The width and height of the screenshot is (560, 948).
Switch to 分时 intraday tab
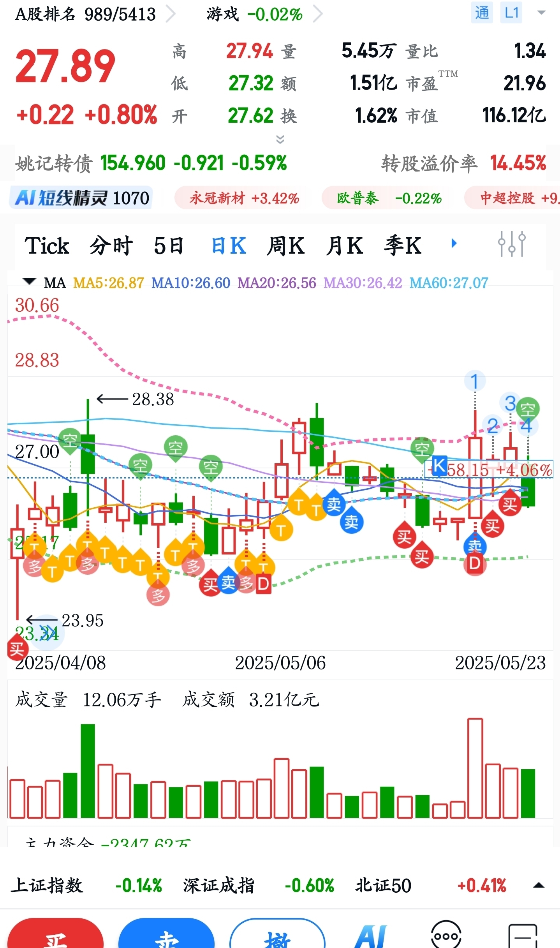[111, 246]
